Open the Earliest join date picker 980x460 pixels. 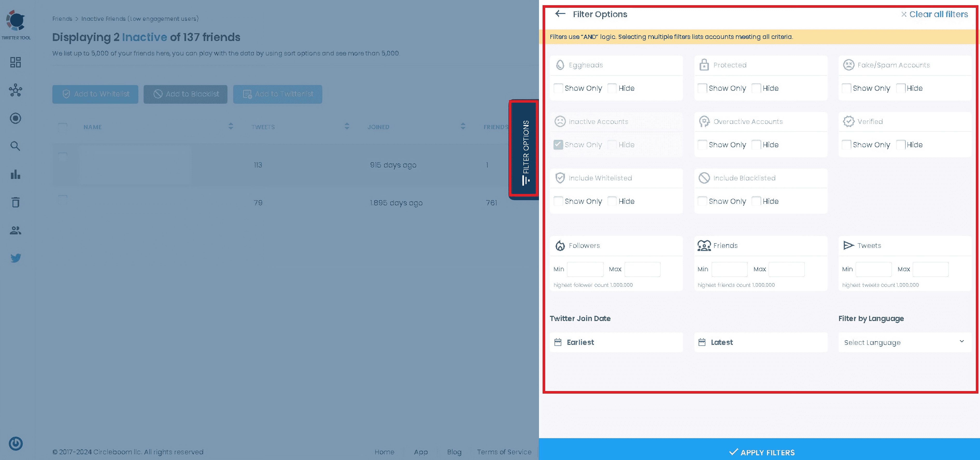[616, 342]
